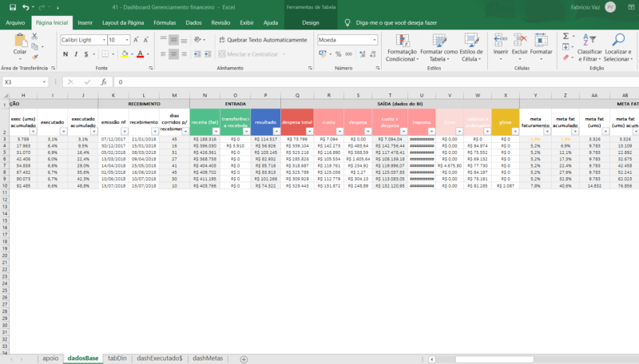The image size is (639, 364).
Task: Apply the cell borders icon
Action: [x=105, y=54]
